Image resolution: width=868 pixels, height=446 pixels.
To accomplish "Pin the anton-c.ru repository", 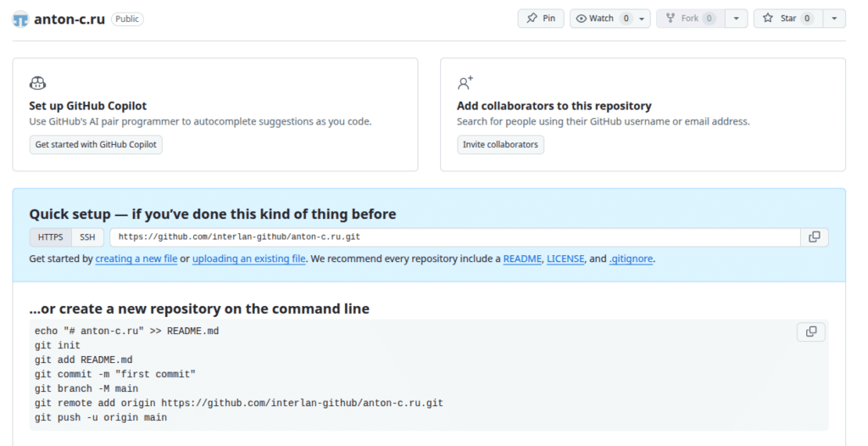I will (x=541, y=19).
